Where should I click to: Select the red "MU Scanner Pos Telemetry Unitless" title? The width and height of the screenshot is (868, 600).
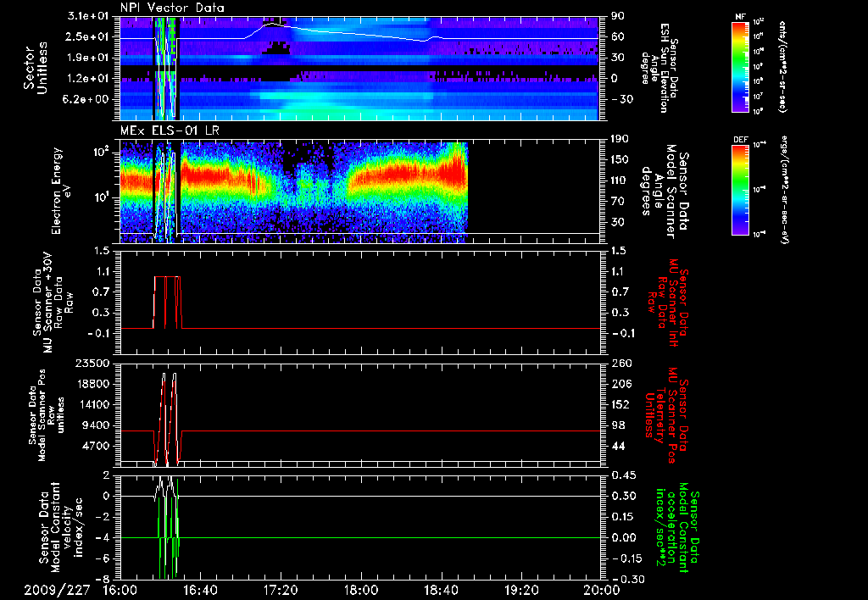[667, 415]
